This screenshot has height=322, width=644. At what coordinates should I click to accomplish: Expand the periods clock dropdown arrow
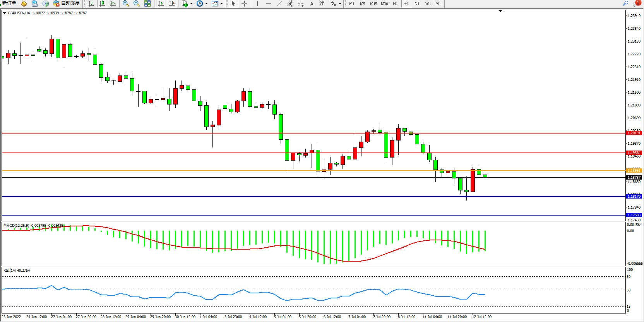pos(206,3)
